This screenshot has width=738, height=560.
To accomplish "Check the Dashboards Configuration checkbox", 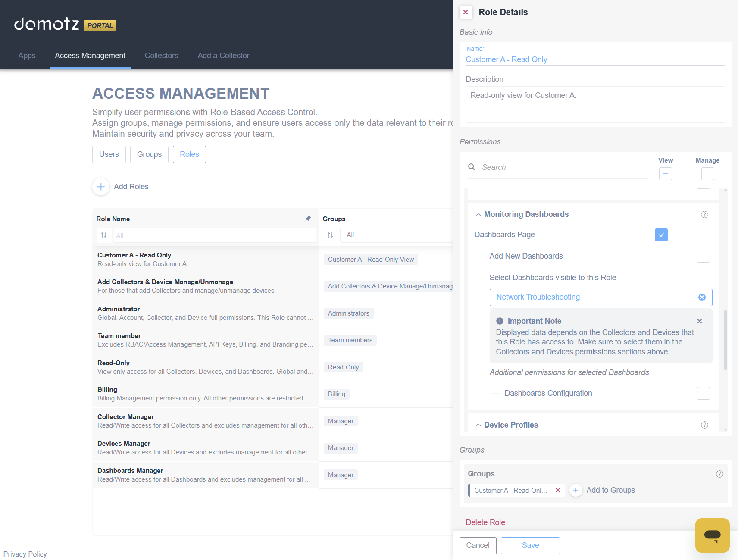I will [x=703, y=393].
